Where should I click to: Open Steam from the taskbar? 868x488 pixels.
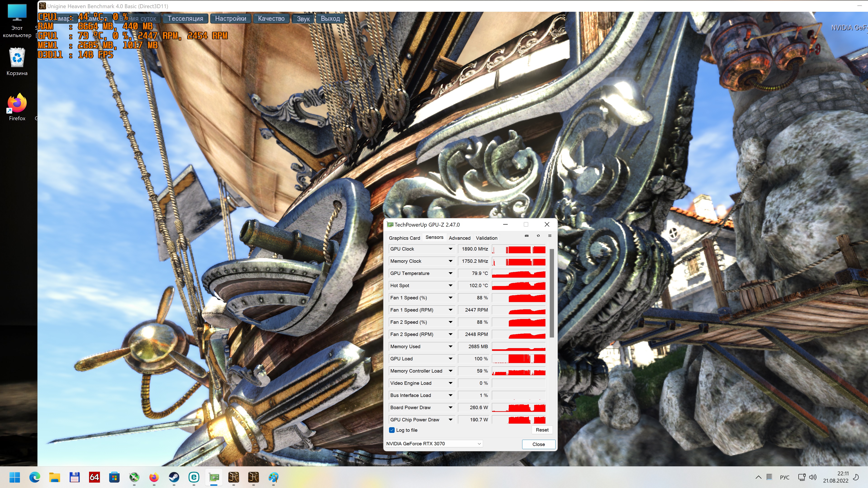[x=174, y=477]
